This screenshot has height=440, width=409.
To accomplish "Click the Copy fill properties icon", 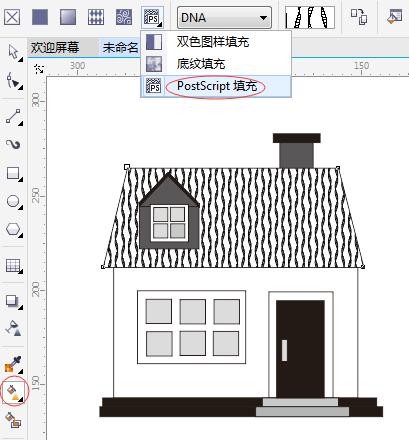I will (x=359, y=17).
